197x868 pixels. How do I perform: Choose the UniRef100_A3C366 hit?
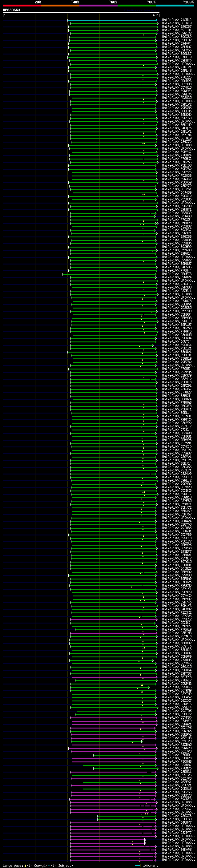pos(176,467)
